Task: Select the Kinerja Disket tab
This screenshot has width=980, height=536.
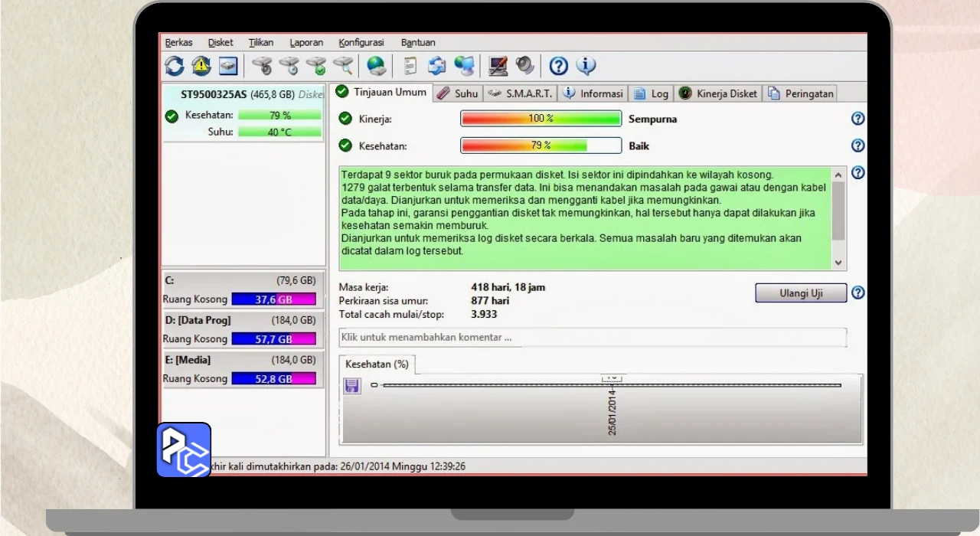Action: (x=718, y=93)
